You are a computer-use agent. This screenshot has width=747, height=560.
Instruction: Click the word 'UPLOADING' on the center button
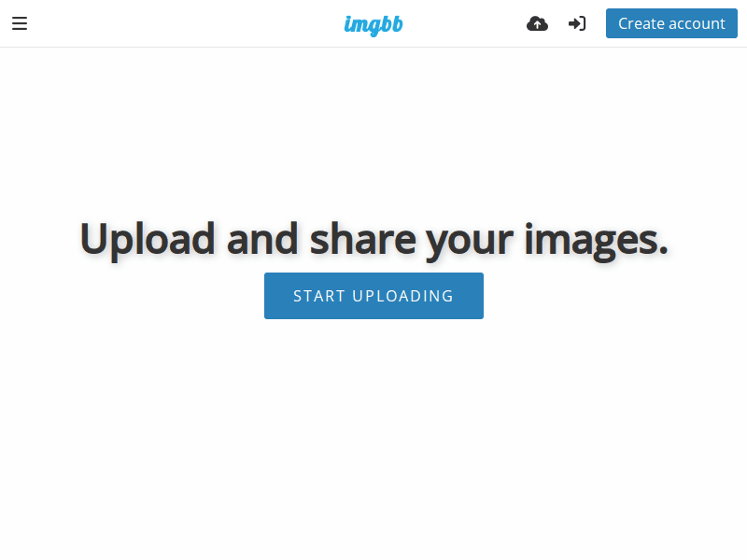point(402,296)
